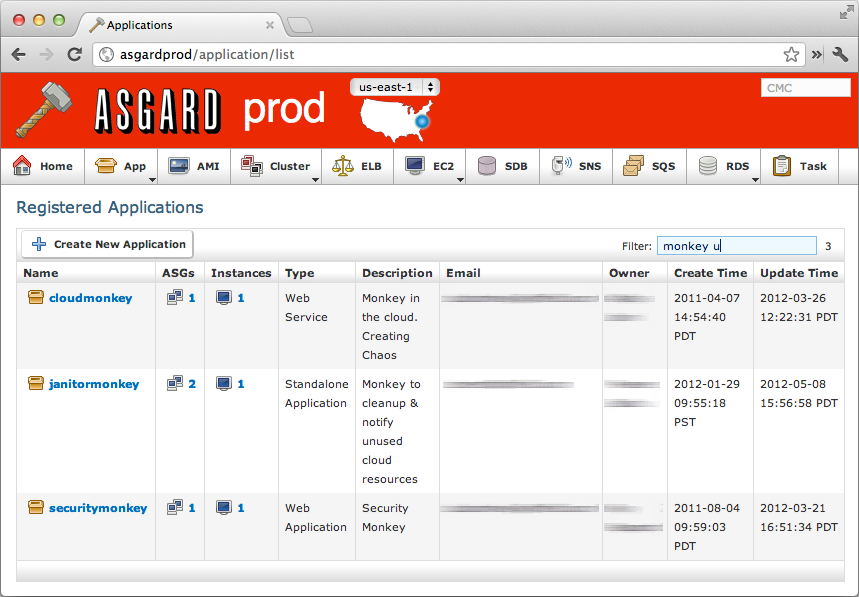Open the us-east-1 region selector
The width and height of the screenshot is (859, 597).
pos(394,87)
